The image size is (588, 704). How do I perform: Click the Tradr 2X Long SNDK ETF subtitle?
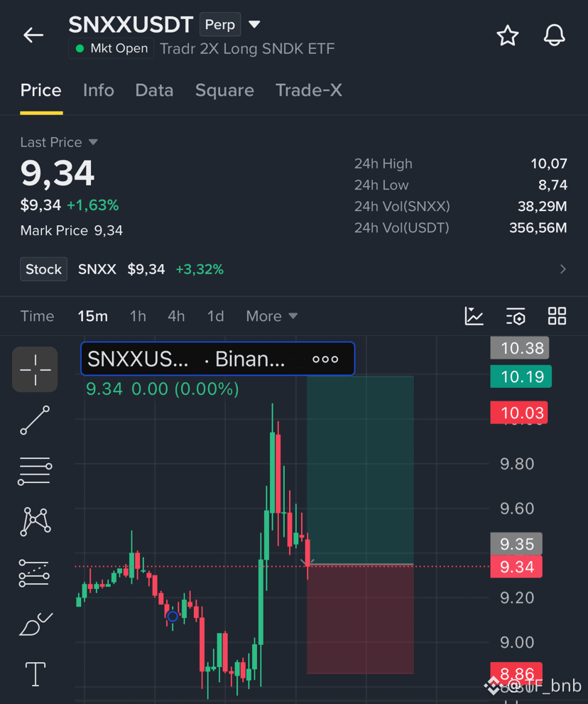pos(247,48)
